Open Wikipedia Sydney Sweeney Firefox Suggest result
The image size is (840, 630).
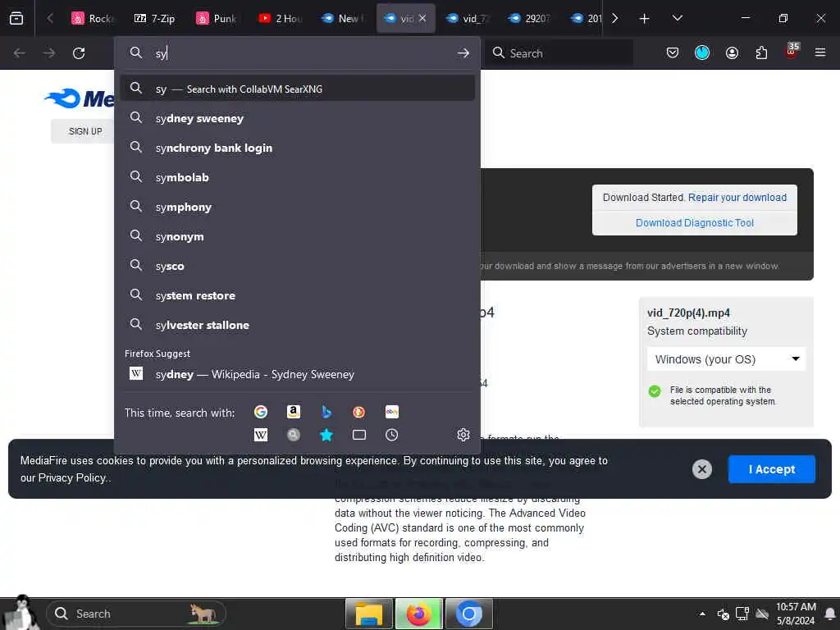click(x=297, y=374)
